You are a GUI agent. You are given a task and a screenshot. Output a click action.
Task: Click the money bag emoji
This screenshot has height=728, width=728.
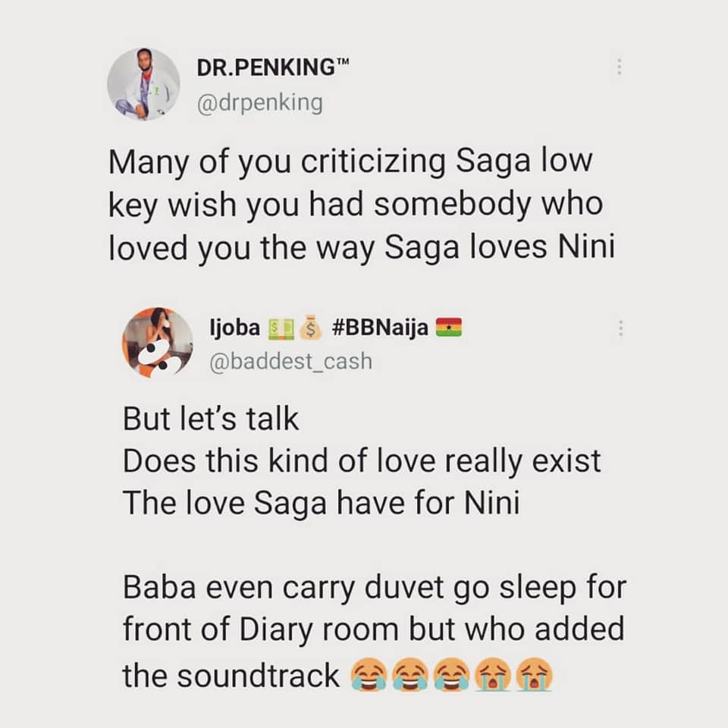click(309, 328)
